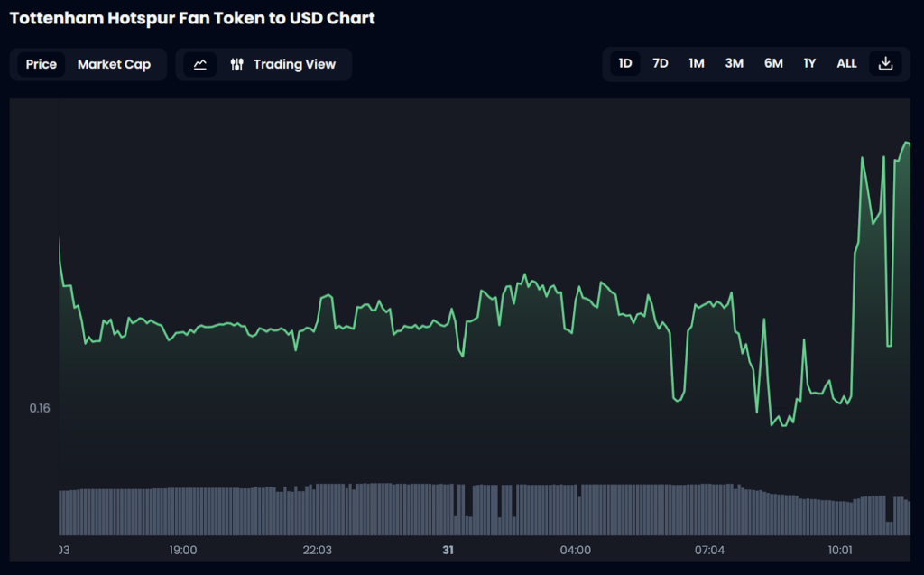Click the 19:00 time axis label
924x575 pixels.
tap(183, 550)
